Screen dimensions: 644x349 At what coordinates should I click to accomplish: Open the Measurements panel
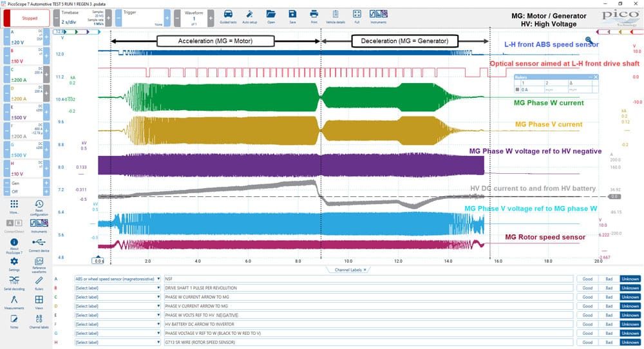tap(14, 302)
